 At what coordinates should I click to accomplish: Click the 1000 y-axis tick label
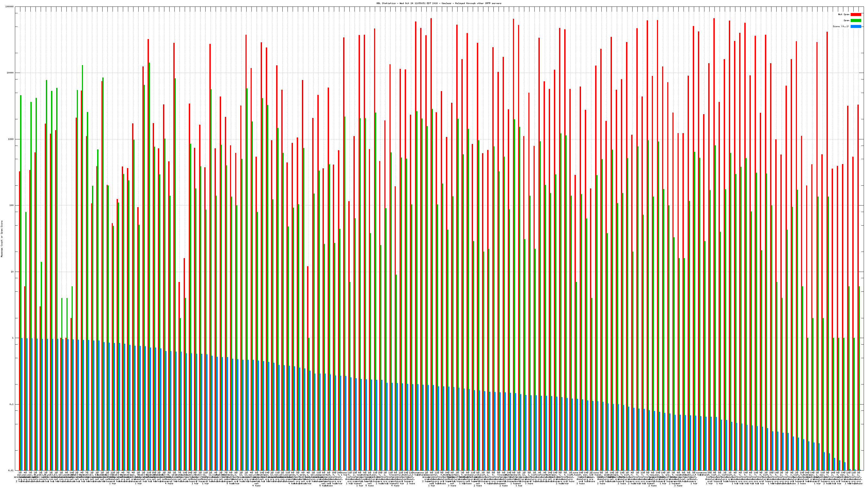(11, 139)
